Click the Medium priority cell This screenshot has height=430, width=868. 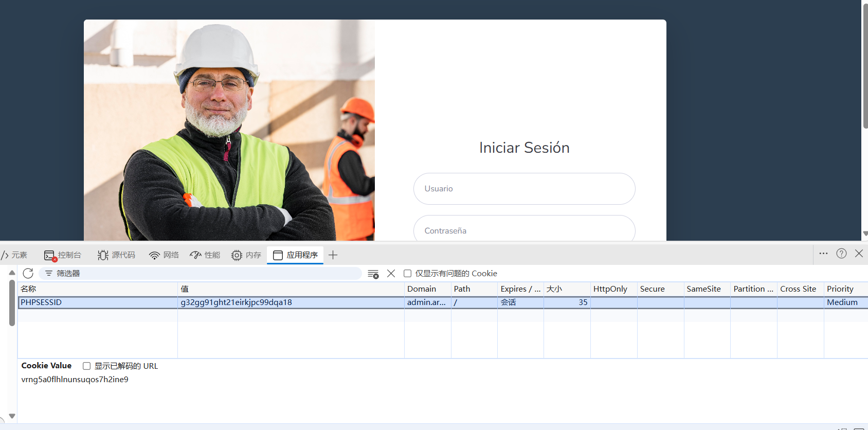[846, 302]
